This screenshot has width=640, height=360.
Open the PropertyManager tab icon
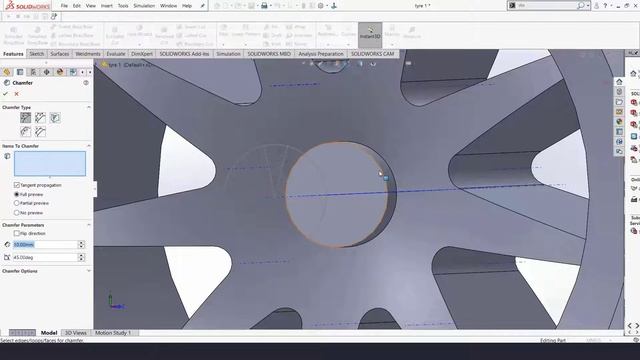(20, 72)
